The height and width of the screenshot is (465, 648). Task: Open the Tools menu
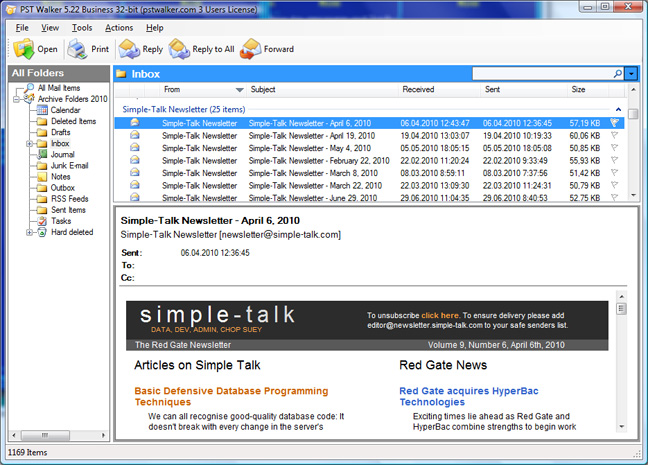point(82,28)
